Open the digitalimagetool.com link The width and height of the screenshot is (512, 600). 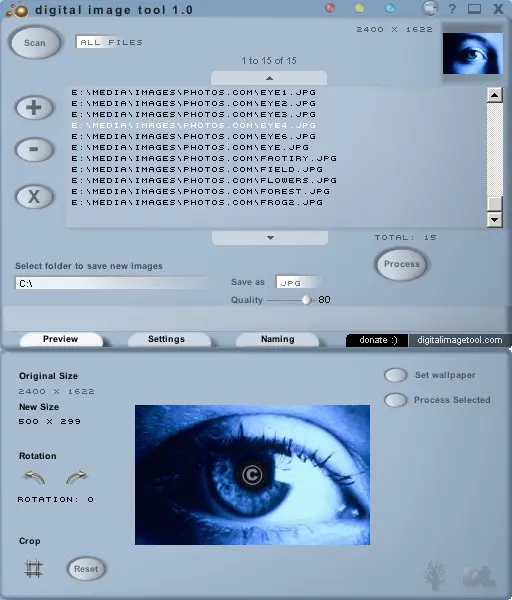coord(460,340)
